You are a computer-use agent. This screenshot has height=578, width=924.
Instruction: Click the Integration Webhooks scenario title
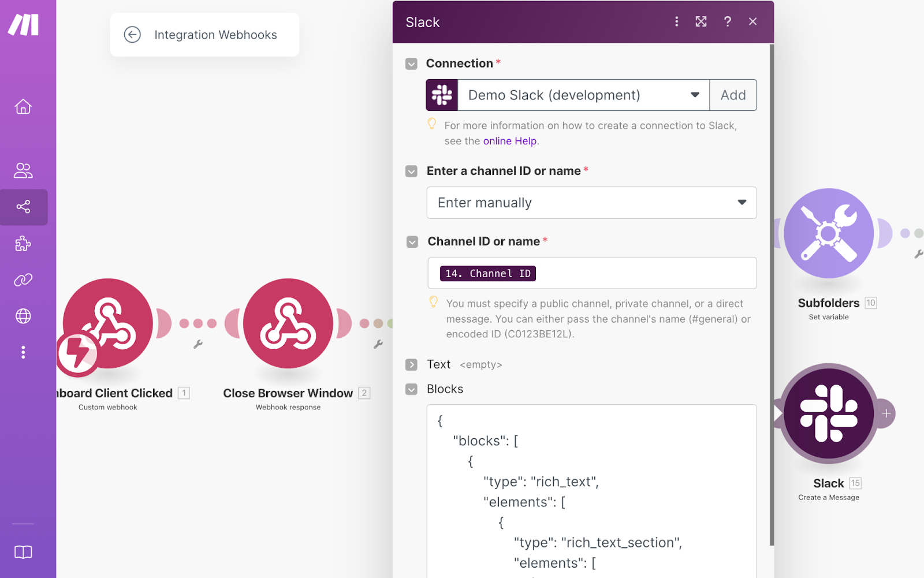215,35
